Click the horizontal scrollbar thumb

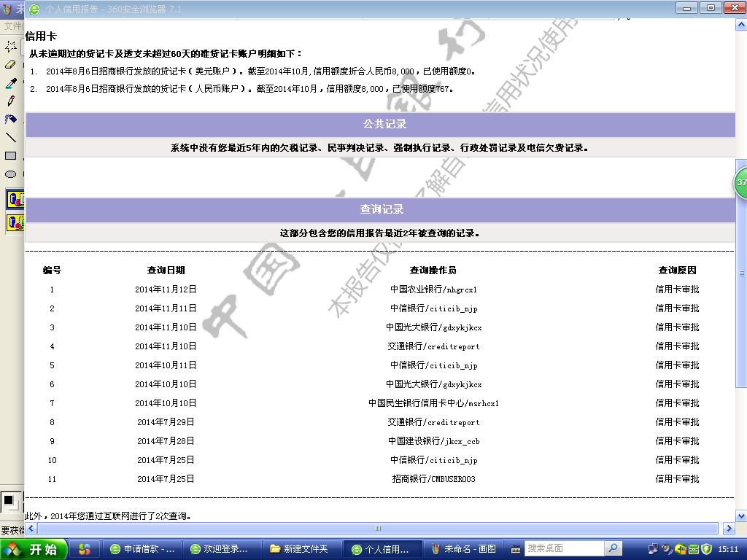click(x=378, y=528)
